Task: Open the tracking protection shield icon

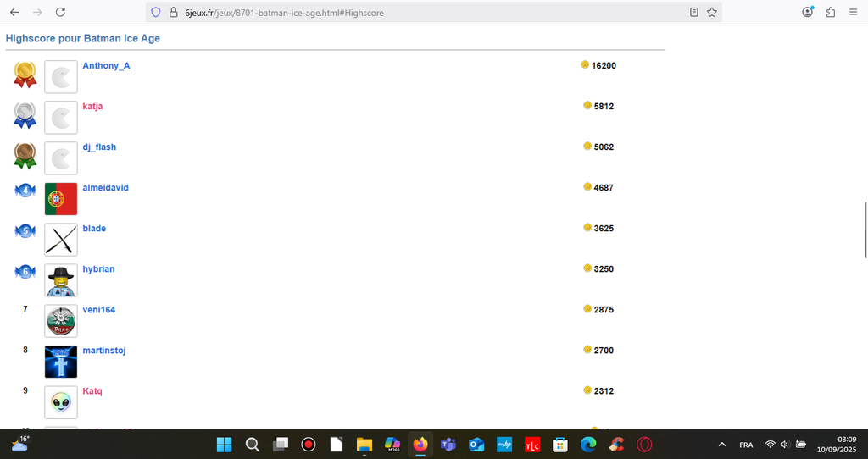Action: pyautogui.click(x=155, y=13)
